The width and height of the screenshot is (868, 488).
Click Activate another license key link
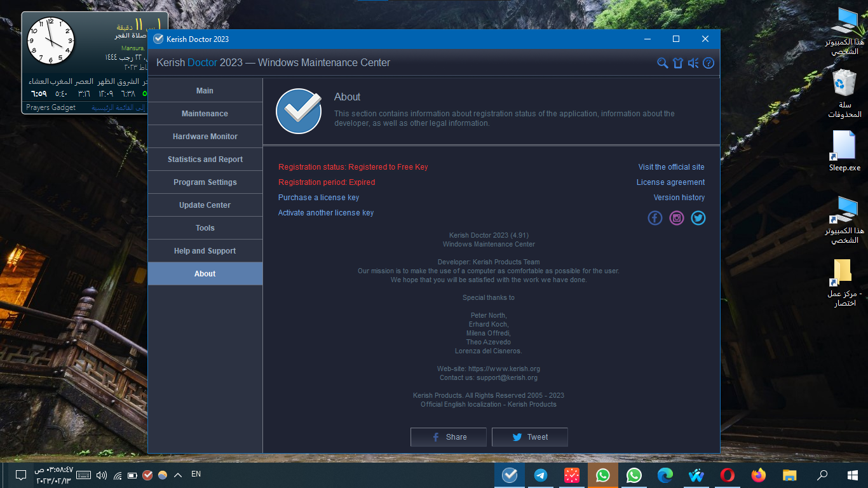coord(326,213)
